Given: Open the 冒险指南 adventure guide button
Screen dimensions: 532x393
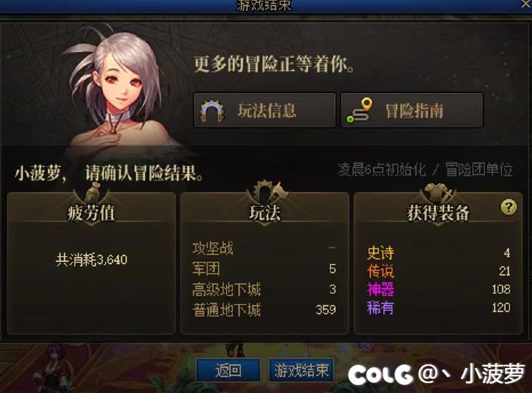Looking at the screenshot, I should (x=412, y=110).
